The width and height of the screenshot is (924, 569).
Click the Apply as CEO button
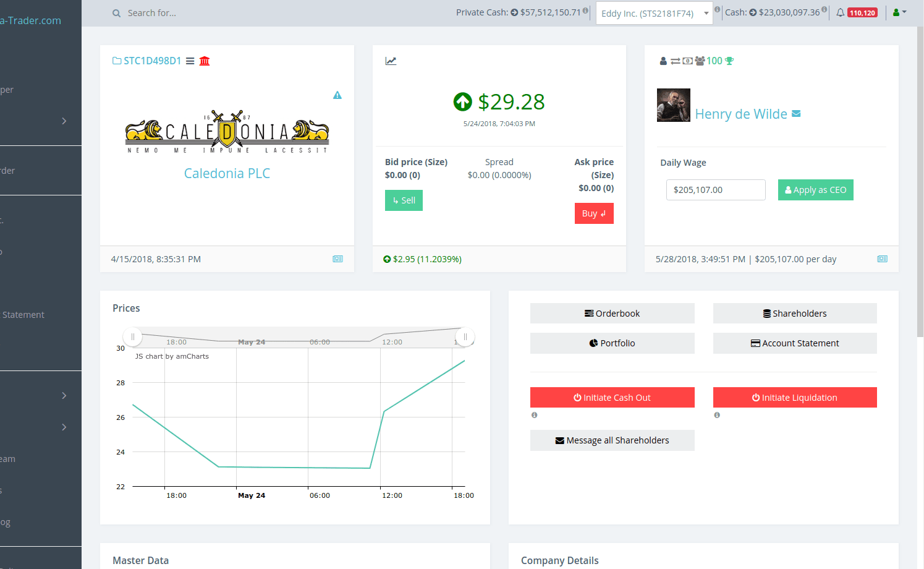click(x=815, y=190)
